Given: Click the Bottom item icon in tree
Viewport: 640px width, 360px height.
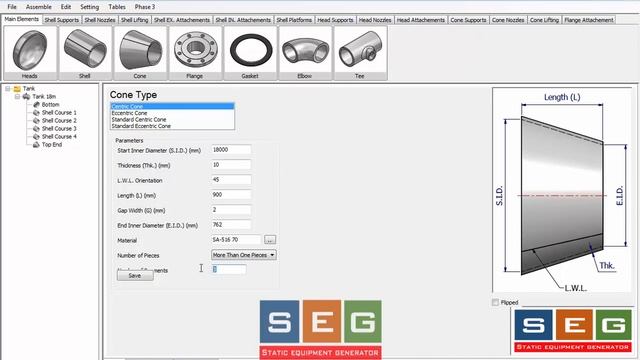Looking at the screenshot, I should point(36,104).
